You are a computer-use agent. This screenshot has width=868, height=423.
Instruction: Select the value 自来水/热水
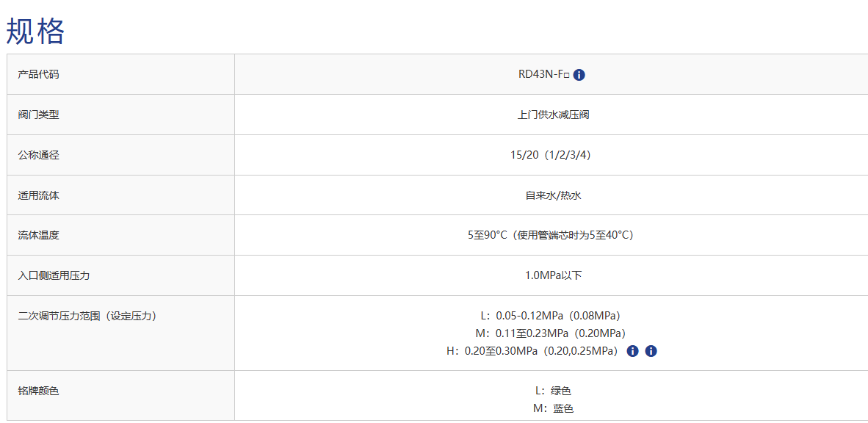552,195
